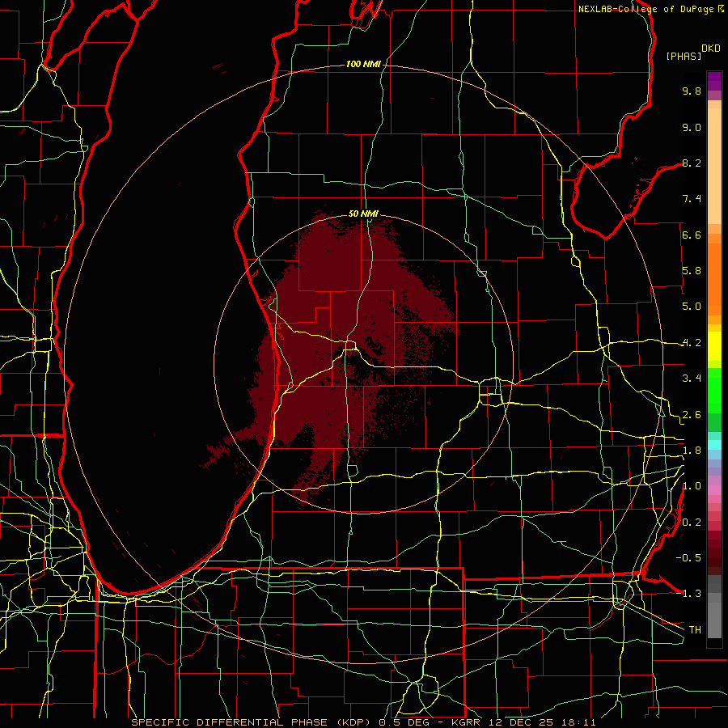Select the -1.3 scale label
Image resolution: width=728 pixels, height=728 pixels.
pyautogui.click(x=688, y=594)
